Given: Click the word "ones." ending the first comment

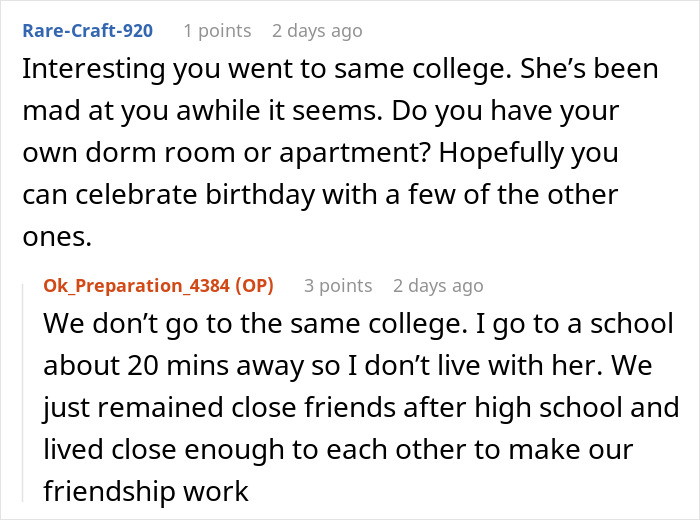Looking at the screenshot, I should pos(50,233).
